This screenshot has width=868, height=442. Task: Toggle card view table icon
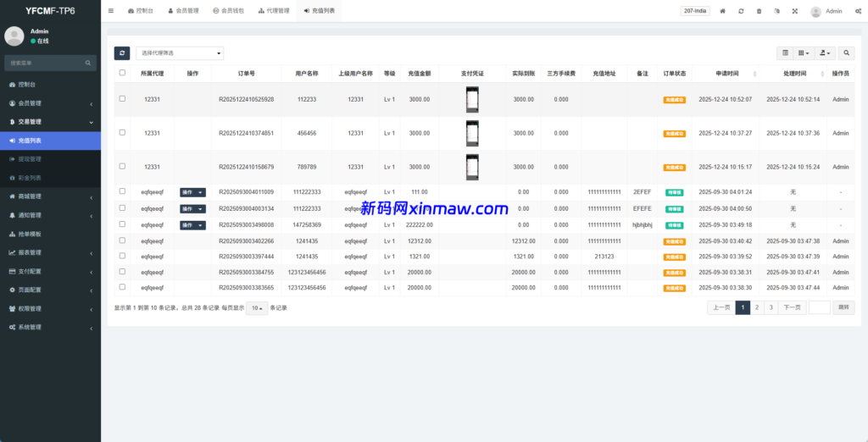pyautogui.click(x=785, y=53)
